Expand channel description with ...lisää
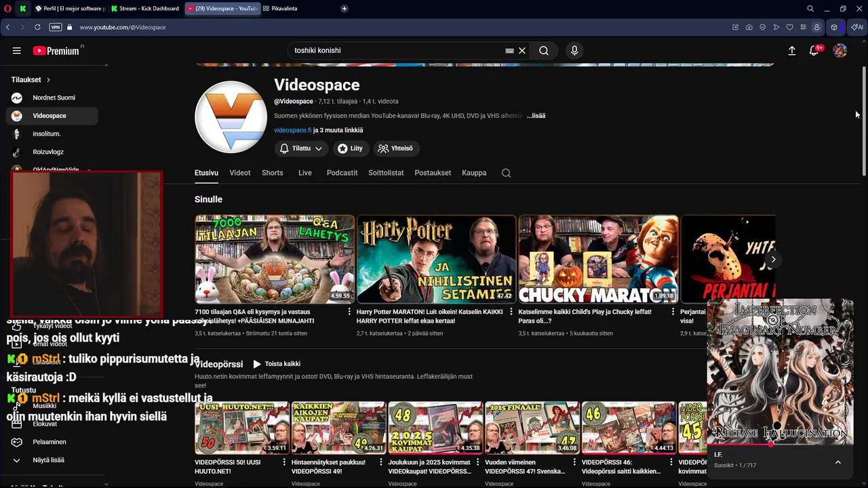This screenshot has height=488, width=868. pyautogui.click(x=536, y=116)
